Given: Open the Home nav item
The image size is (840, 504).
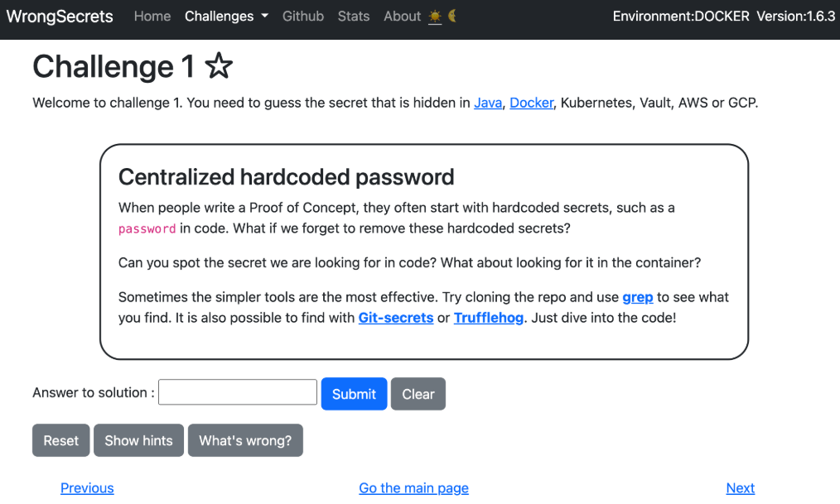Looking at the screenshot, I should (152, 17).
